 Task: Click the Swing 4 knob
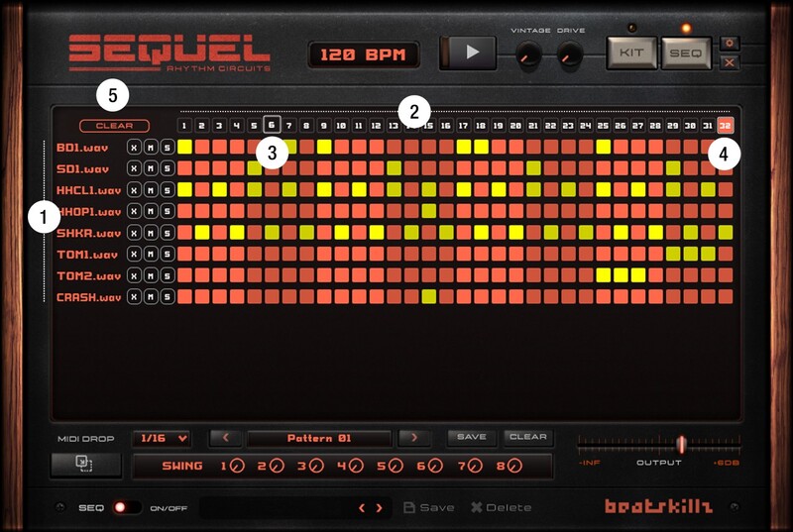pos(356,466)
